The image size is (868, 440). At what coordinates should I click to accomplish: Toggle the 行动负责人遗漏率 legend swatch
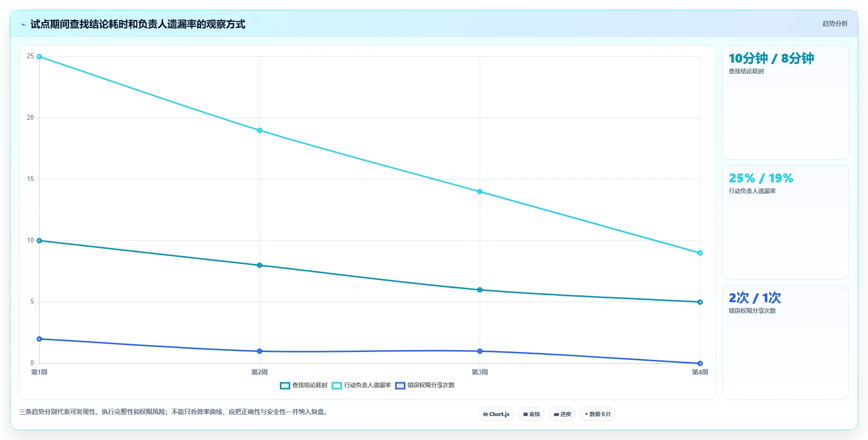point(337,385)
